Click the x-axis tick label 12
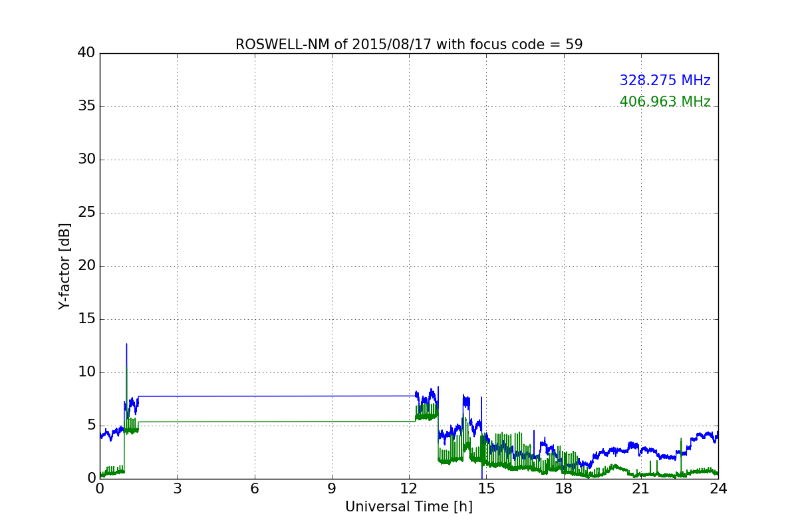 pos(409,488)
